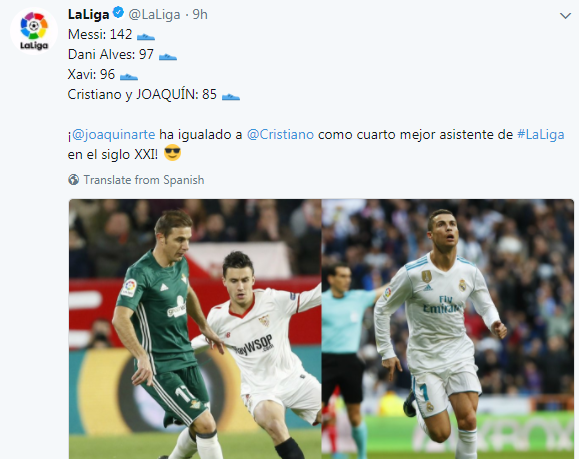579x459 pixels.
Task: Open the @Cristiano mention
Action: (x=280, y=134)
